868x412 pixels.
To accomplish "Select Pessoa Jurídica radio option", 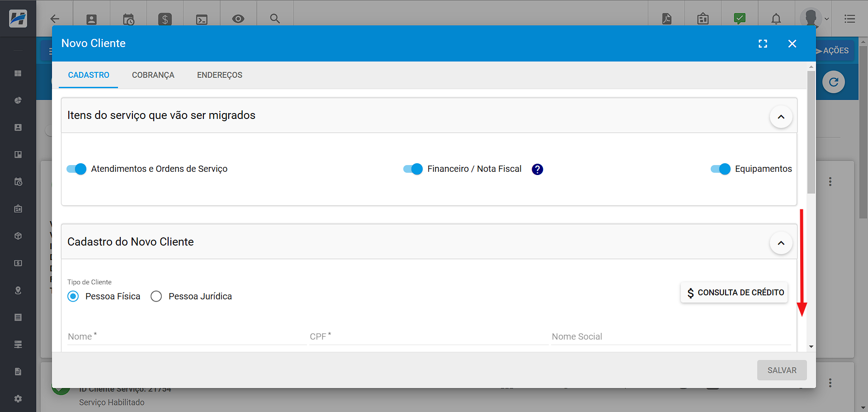I will 156,296.
